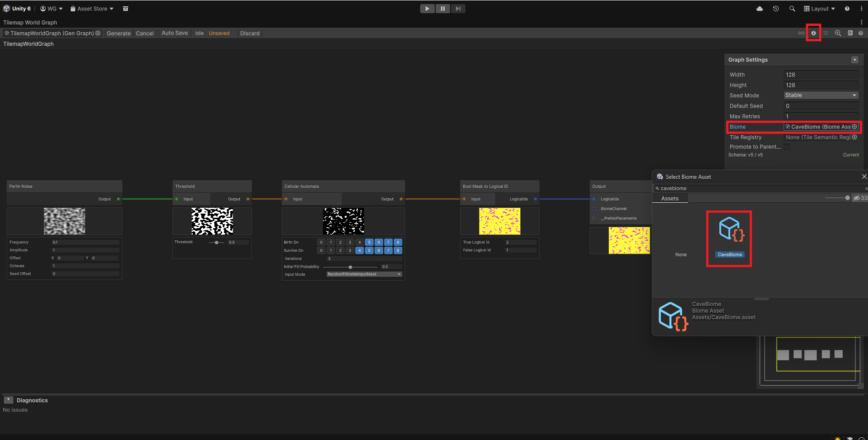Screen dimensions: 868x440
Task: Click the Unity 6 logo
Action: (x=6, y=9)
